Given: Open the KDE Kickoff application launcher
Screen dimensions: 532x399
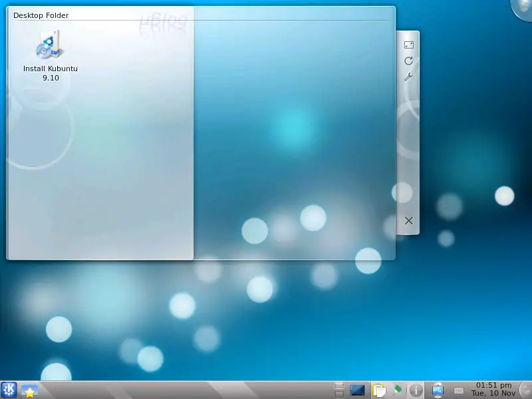Looking at the screenshot, I should coord(9,390).
